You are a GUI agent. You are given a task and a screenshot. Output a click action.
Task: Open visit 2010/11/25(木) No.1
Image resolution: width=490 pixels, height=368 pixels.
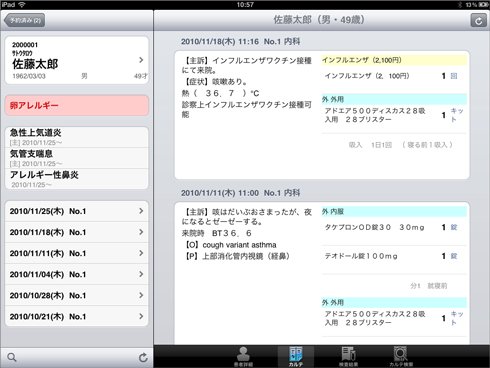tap(77, 211)
